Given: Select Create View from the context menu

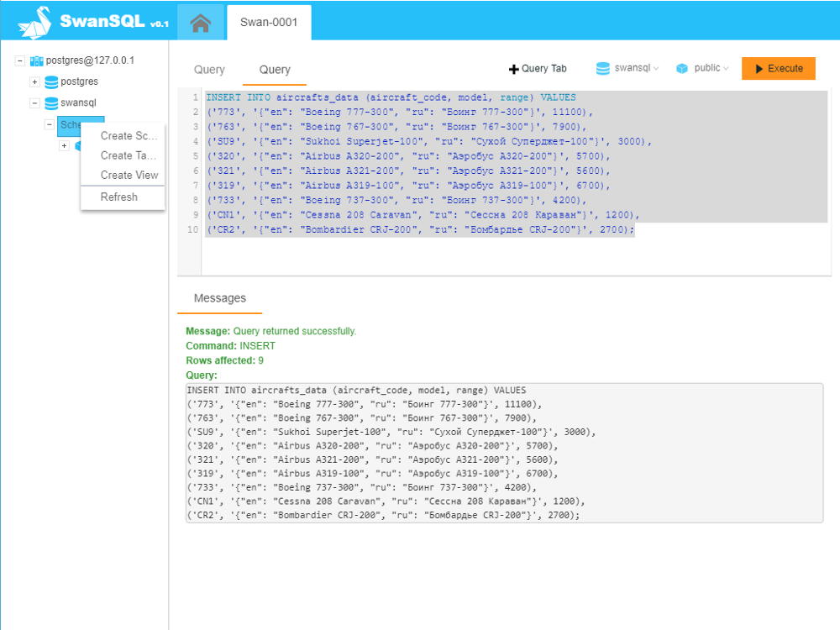Looking at the screenshot, I should pyautogui.click(x=129, y=175).
